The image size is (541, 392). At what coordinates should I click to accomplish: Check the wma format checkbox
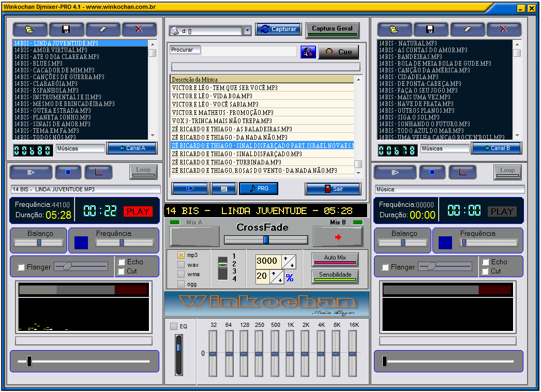(181, 274)
